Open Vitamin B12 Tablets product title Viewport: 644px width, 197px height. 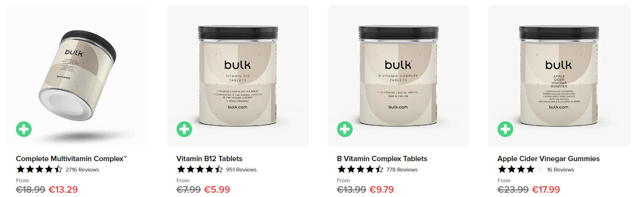[x=209, y=159]
